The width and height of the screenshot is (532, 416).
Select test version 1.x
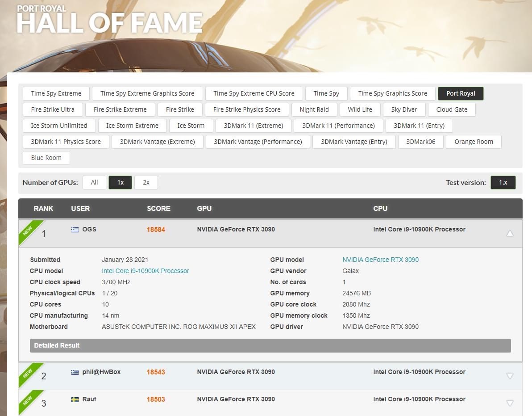(503, 182)
